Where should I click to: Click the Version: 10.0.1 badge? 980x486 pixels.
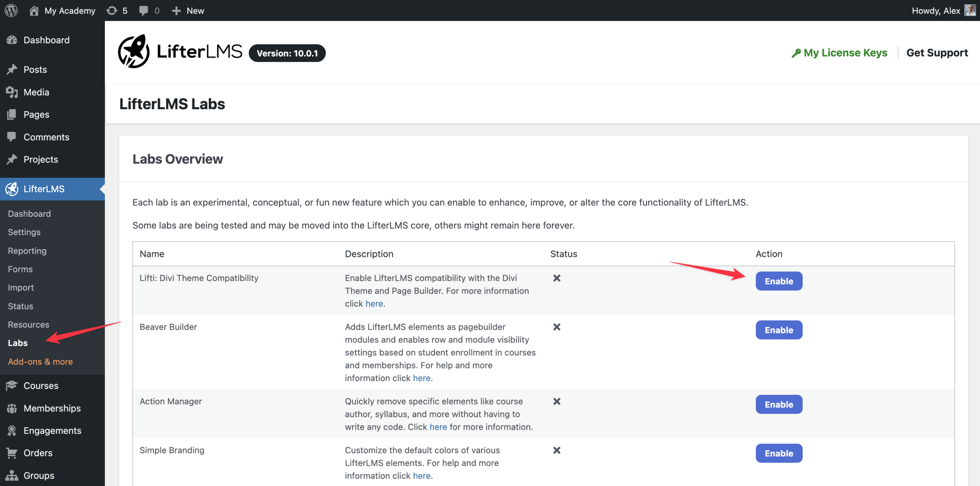pyautogui.click(x=287, y=53)
